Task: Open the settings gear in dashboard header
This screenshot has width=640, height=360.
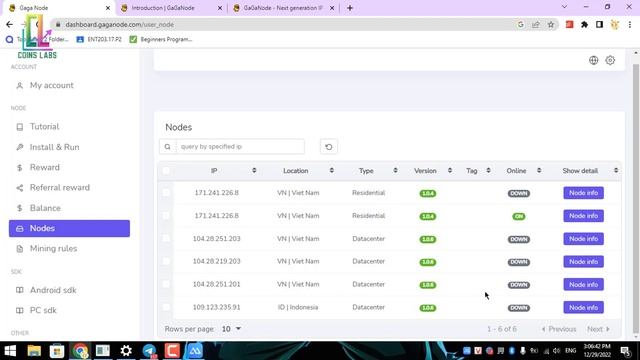Action: [610, 60]
